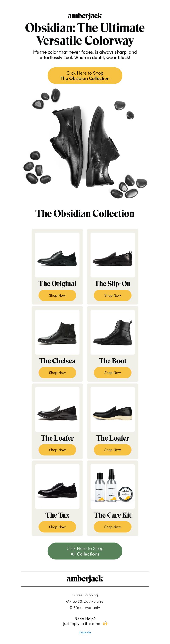Click the Free 30-Day Returns checkmark icon

68,601
